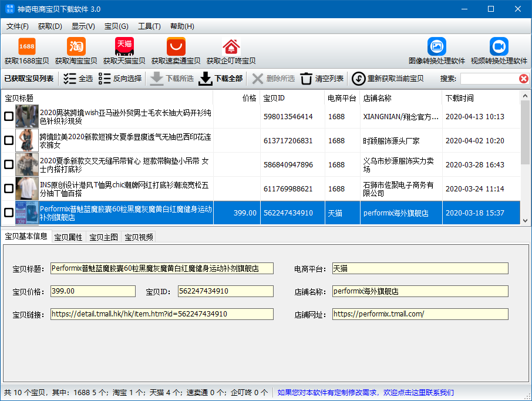Sort by the 宝贝标题 column header

point(107,98)
